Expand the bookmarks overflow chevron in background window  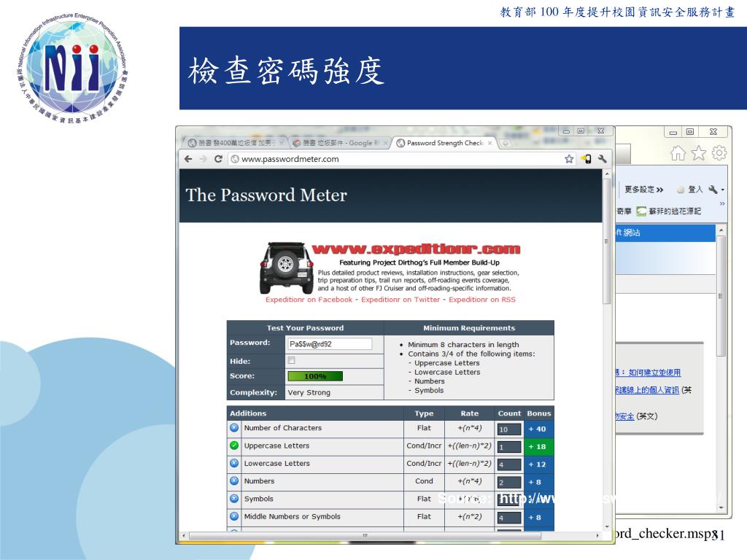pyautogui.click(x=721, y=203)
